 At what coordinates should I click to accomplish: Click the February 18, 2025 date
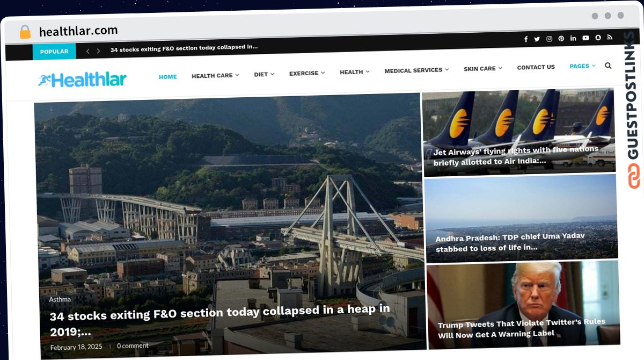click(x=76, y=347)
